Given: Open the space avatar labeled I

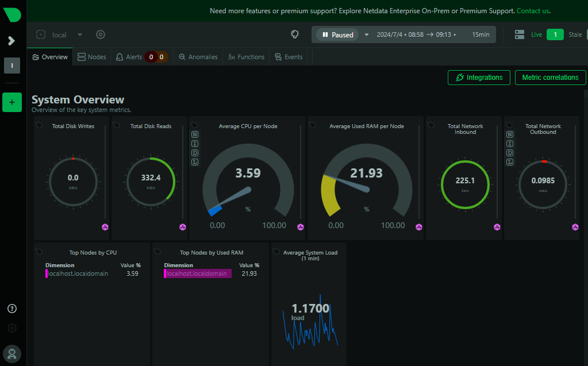Looking at the screenshot, I should [x=12, y=66].
